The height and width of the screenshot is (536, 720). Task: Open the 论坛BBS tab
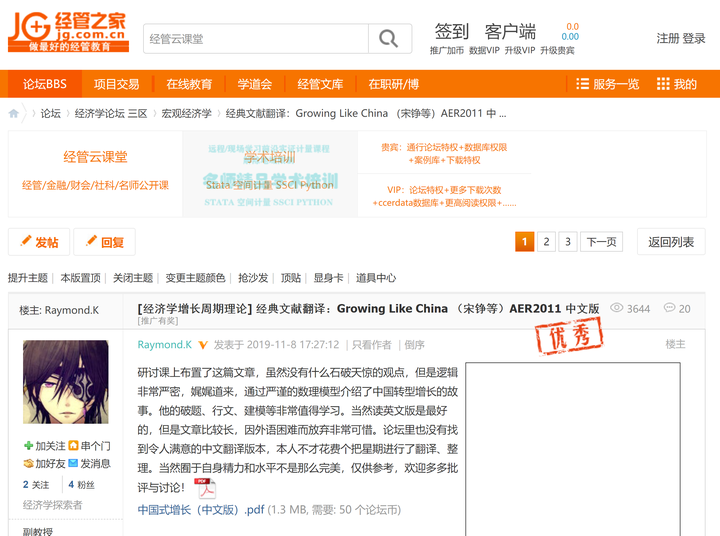(x=45, y=84)
